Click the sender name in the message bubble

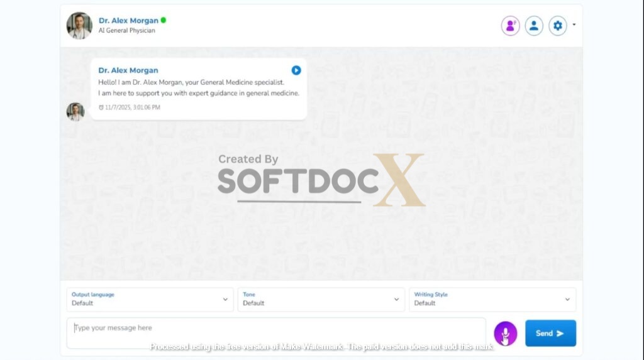[128, 70]
